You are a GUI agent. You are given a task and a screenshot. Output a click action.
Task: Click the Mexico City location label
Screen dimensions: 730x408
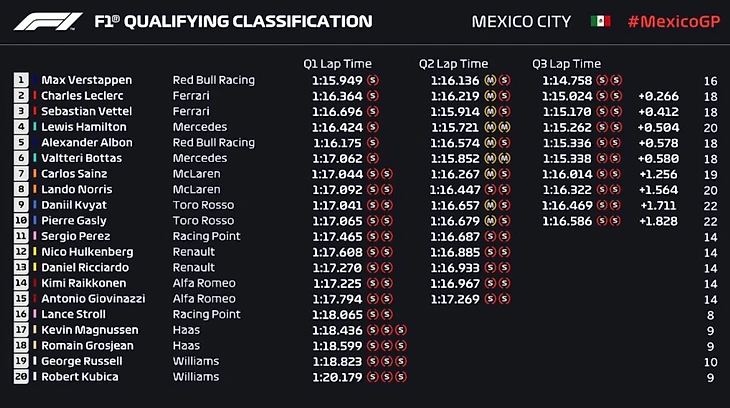click(521, 21)
